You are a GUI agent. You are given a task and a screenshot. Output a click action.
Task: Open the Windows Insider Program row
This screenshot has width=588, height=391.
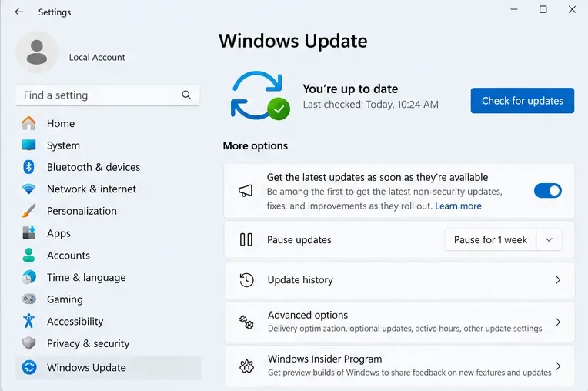click(x=399, y=366)
